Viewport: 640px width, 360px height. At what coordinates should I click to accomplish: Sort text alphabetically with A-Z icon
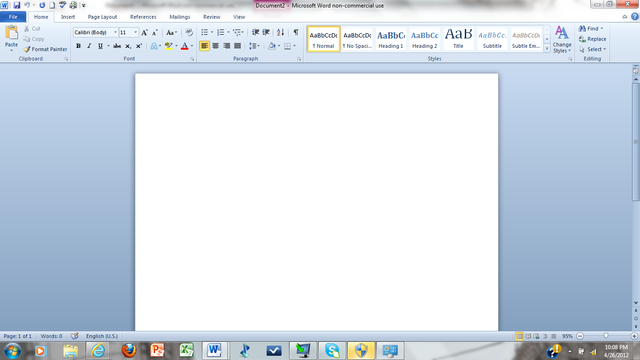point(280,32)
